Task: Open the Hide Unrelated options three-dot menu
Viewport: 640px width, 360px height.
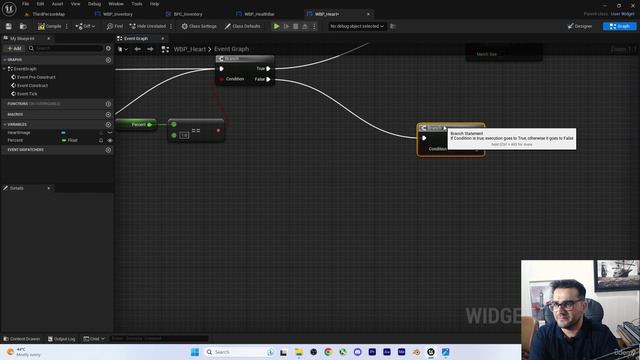Action: (171, 26)
